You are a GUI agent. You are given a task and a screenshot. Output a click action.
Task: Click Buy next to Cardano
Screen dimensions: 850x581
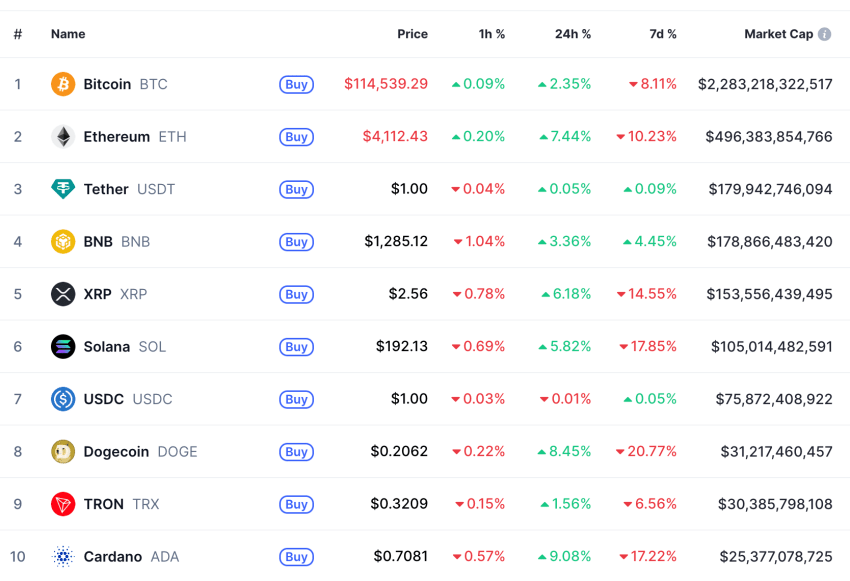coord(296,557)
